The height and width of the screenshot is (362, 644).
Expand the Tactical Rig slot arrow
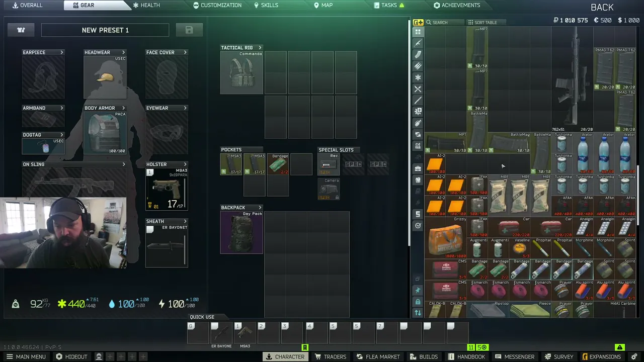260,48
